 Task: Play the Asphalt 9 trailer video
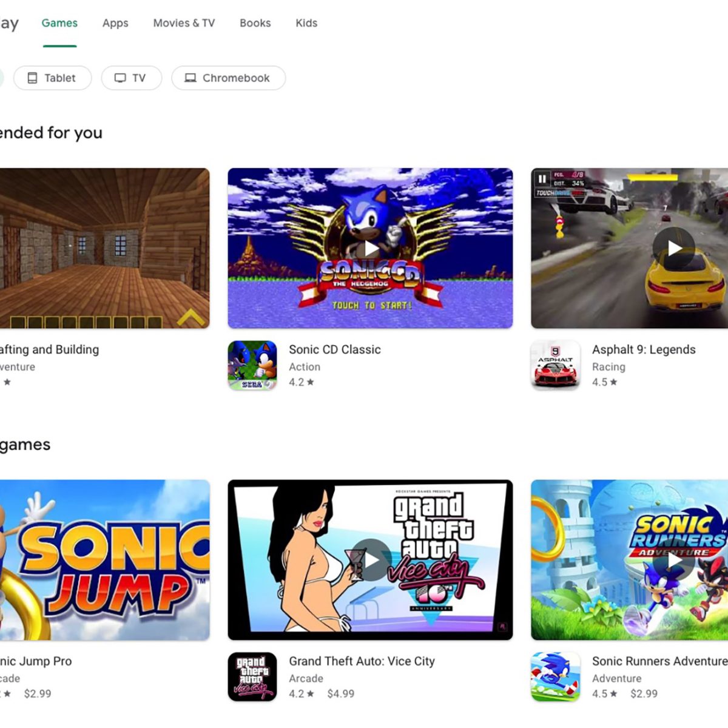674,248
